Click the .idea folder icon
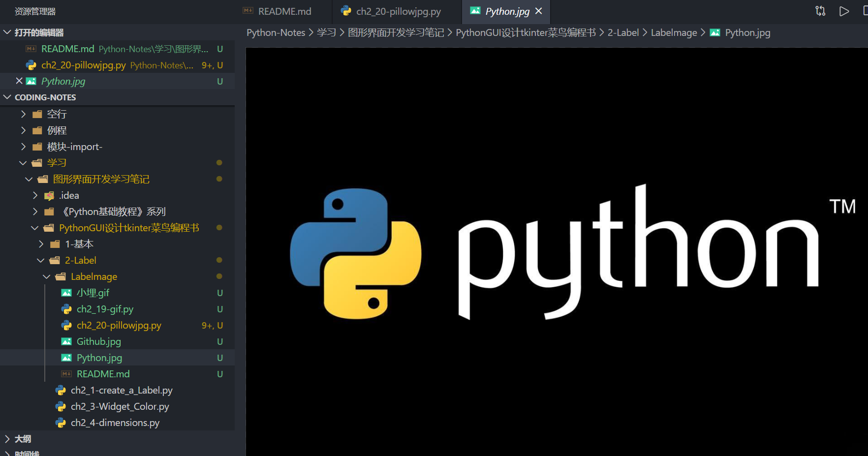Viewport: 868px width, 456px height. coord(49,195)
